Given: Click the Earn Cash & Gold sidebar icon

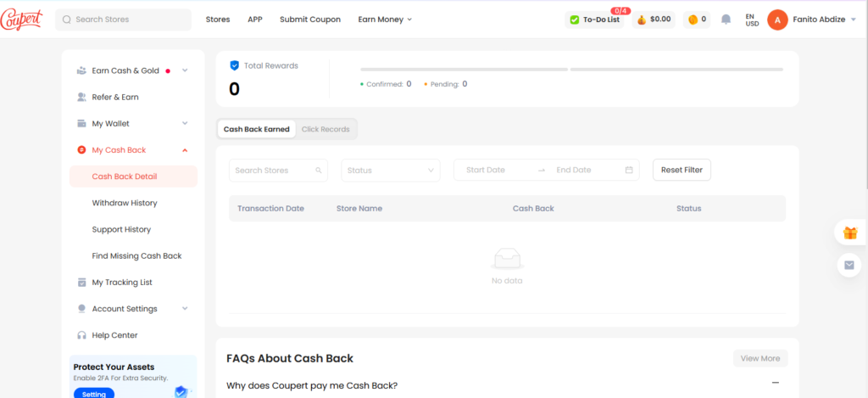Looking at the screenshot, I should point(82,70).
